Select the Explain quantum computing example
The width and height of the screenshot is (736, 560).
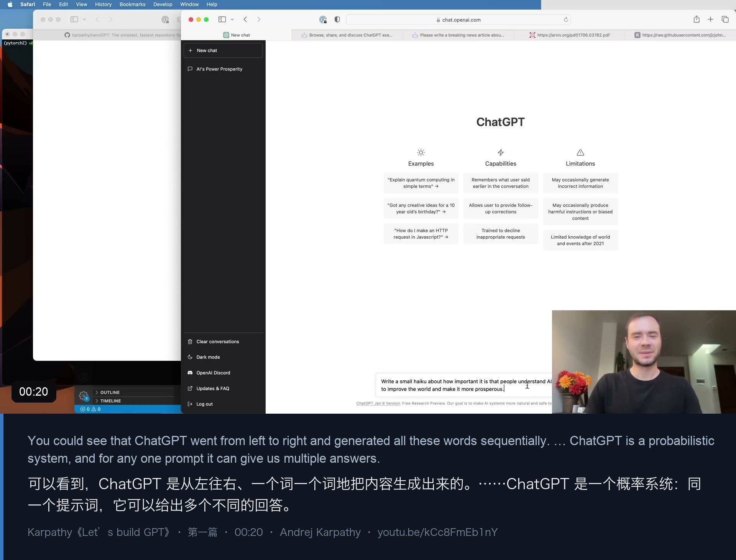tap(421, 183)
